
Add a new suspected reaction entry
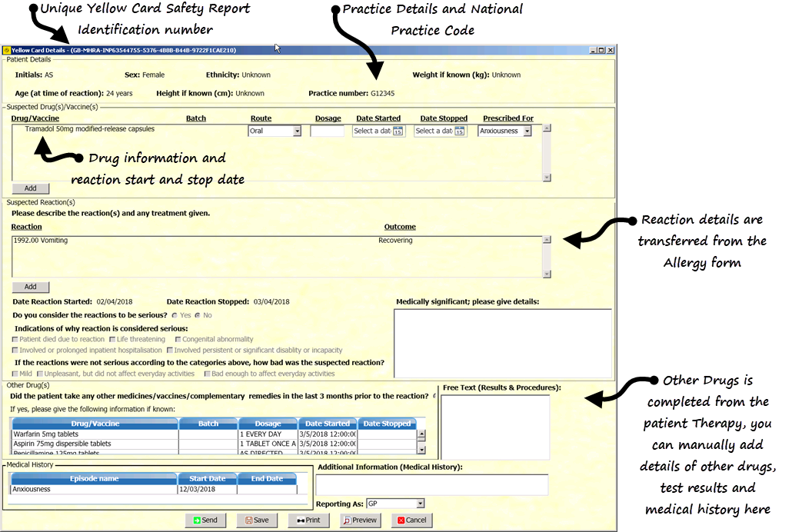(x=31, y=287)
